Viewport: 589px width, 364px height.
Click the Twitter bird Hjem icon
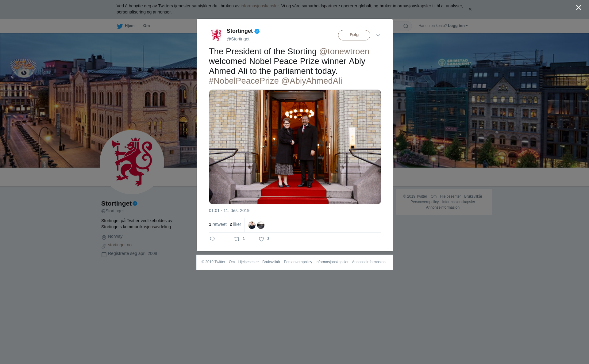point(120,26)
